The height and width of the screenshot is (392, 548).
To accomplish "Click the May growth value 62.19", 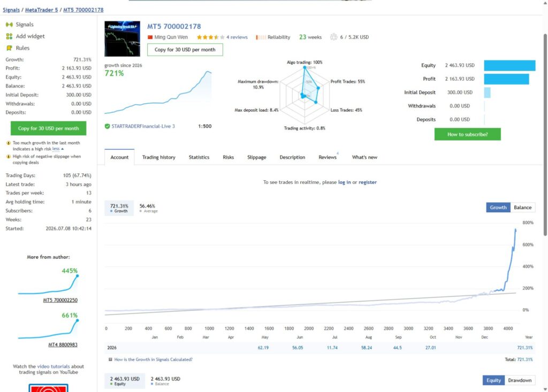I will tap(263, 348).
